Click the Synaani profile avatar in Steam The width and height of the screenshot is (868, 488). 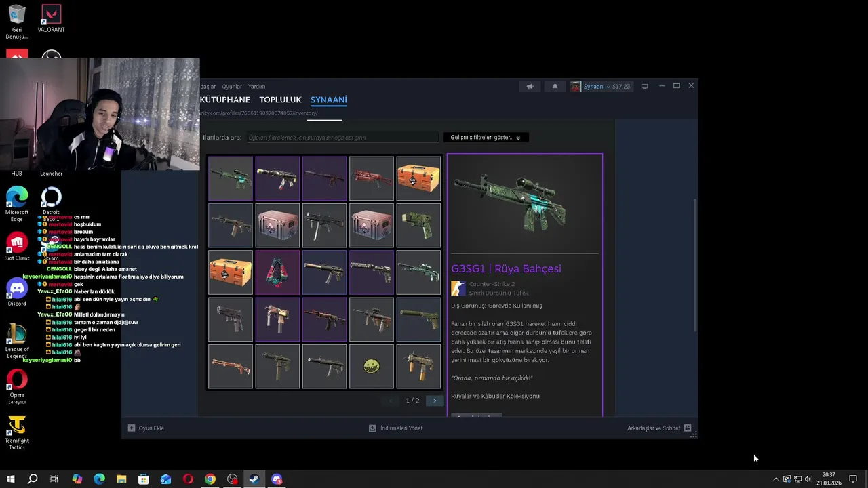click(x=576, y=87)
